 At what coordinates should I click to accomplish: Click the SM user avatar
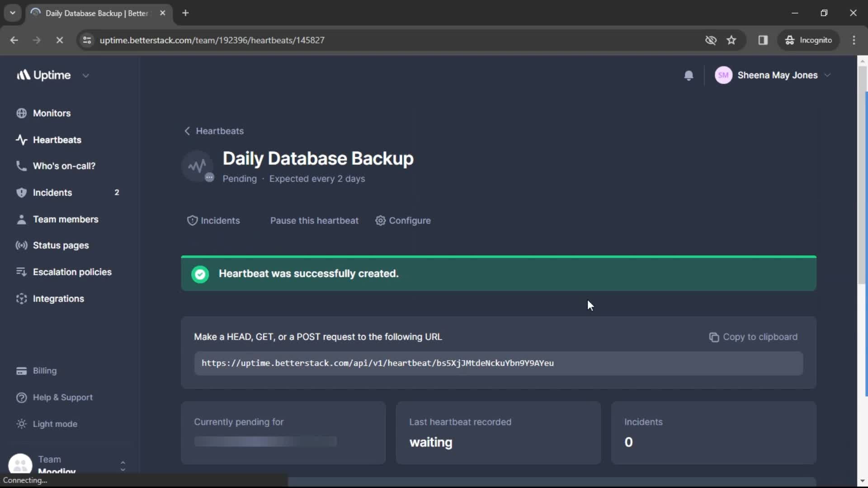(723, 75)
